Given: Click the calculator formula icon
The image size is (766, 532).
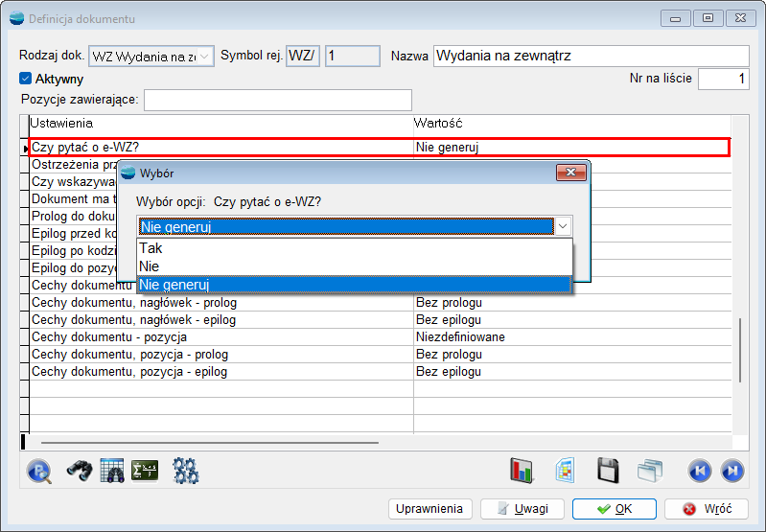Looking at the screenshot, I should (145, 470).
